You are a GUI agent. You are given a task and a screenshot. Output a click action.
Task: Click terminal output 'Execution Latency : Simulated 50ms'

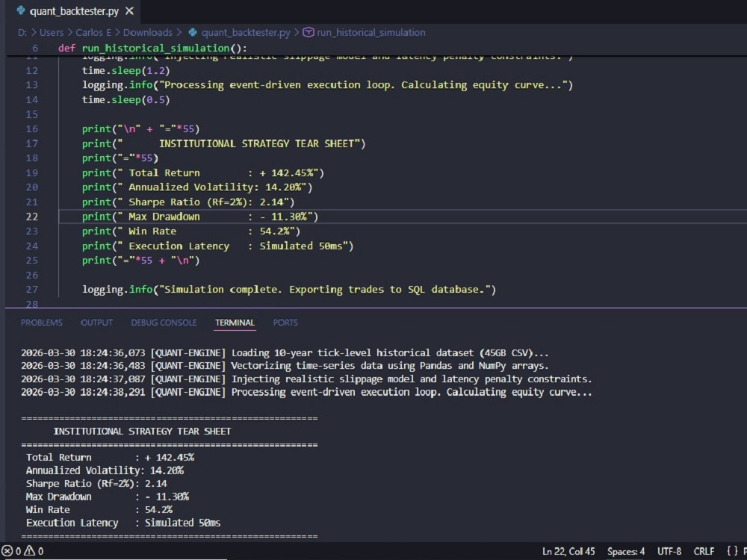123,523
